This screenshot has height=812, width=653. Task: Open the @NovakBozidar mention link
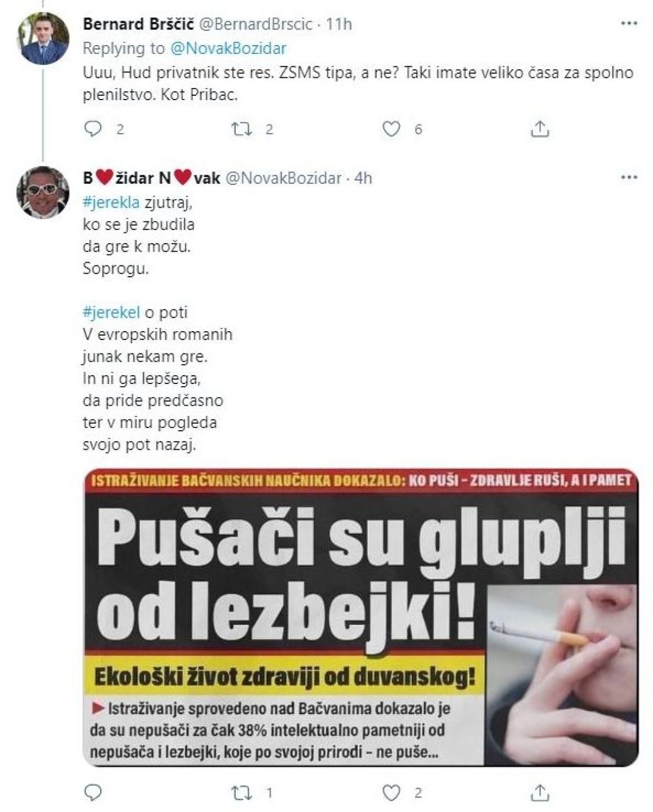point(229,48)
